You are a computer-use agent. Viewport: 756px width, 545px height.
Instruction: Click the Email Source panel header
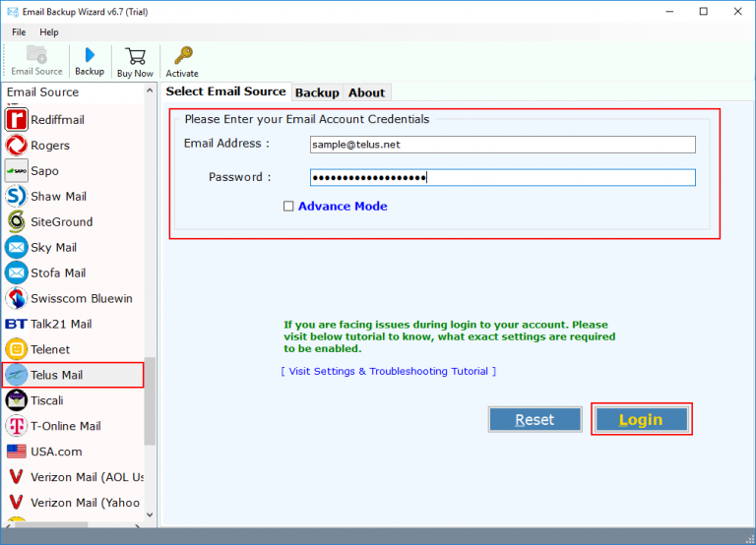tap(73, 92)
